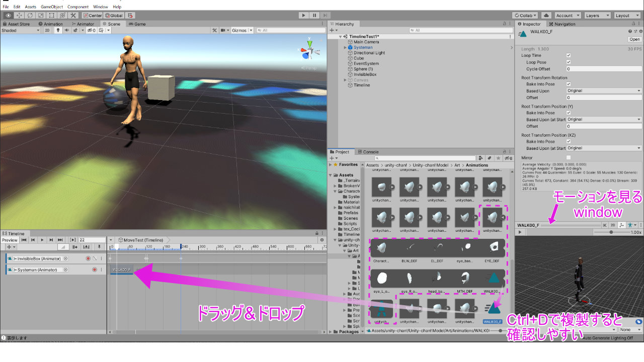Viewport: 644px width, 362px height.
Task: Play the animation preview in Inspector
Action: (520, 232)
